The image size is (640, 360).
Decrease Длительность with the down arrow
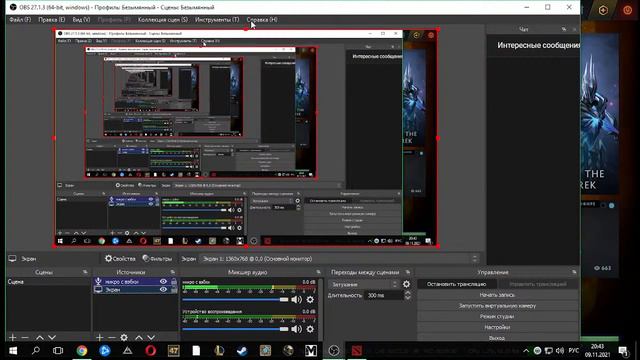(x=408, y=298)
